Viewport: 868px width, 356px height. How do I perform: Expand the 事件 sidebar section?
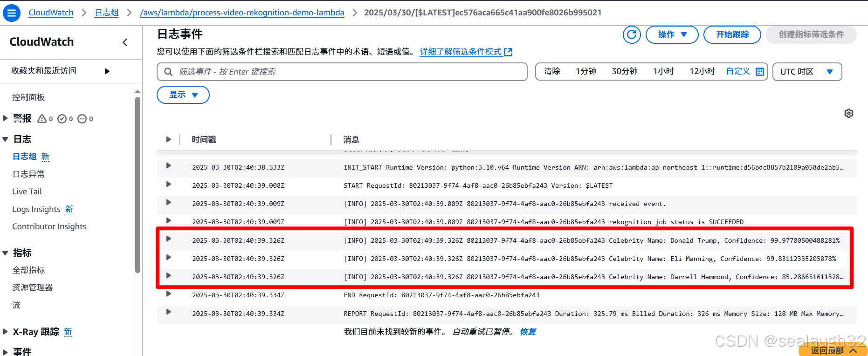(x=5, y=352)
